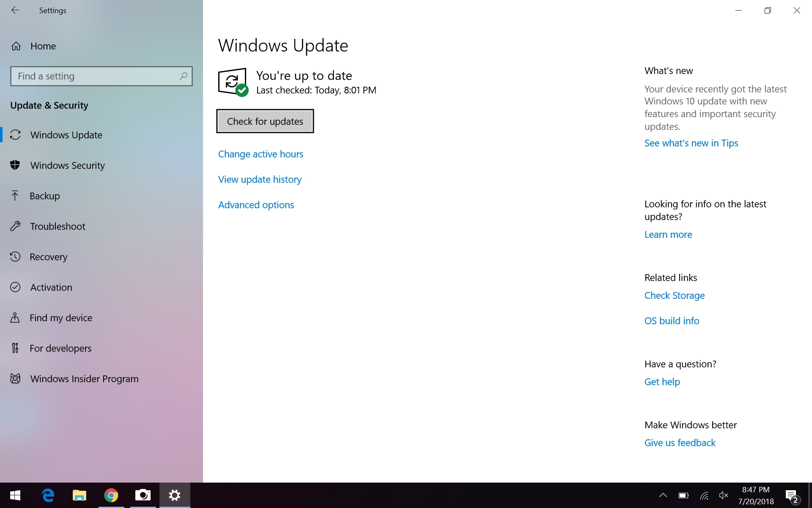
Task: Open Windows Insider Program page
Action: pos(101,378)
